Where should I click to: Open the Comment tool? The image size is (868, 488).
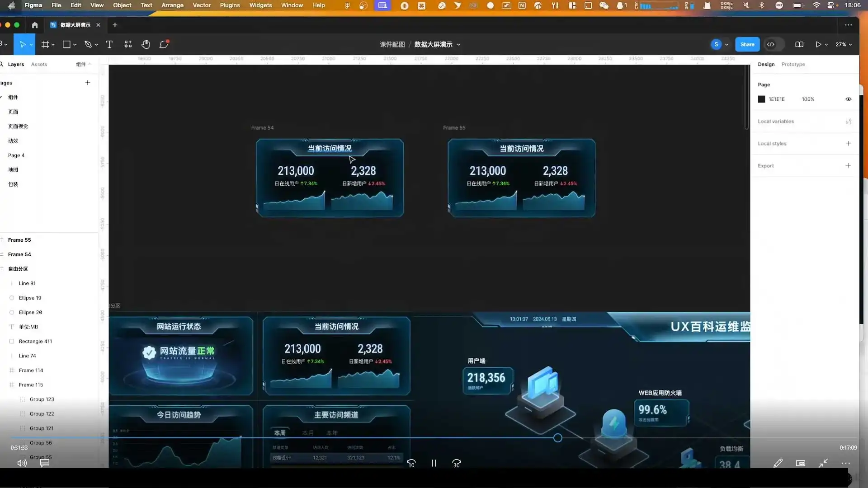[164, 44]
